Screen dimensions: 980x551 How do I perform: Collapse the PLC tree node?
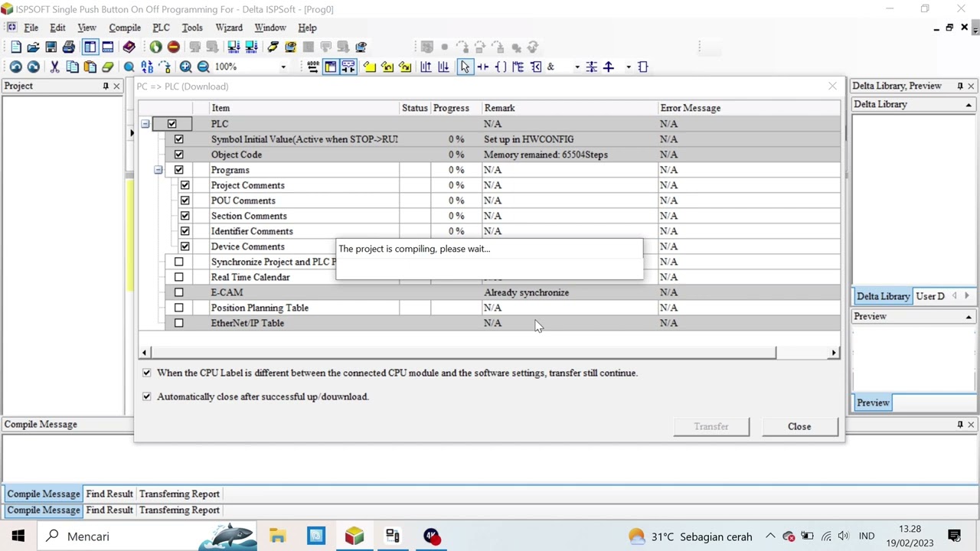145,124
